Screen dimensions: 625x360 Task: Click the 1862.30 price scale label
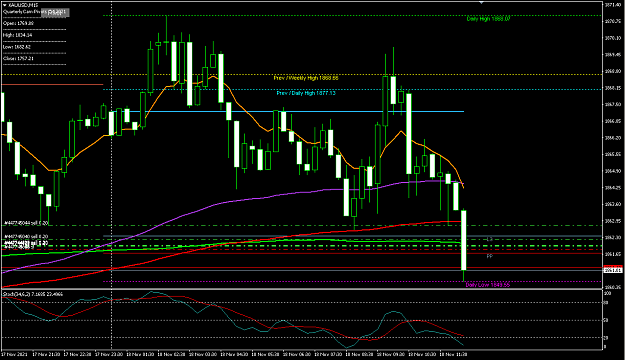pyautogui.click(x=613, y=237)
